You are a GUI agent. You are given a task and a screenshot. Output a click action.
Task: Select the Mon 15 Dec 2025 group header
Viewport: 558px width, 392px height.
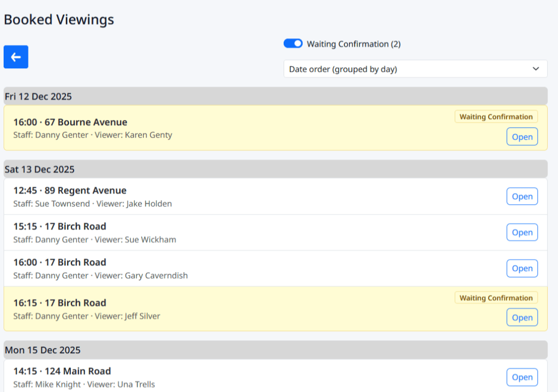(x=42, y=350)
